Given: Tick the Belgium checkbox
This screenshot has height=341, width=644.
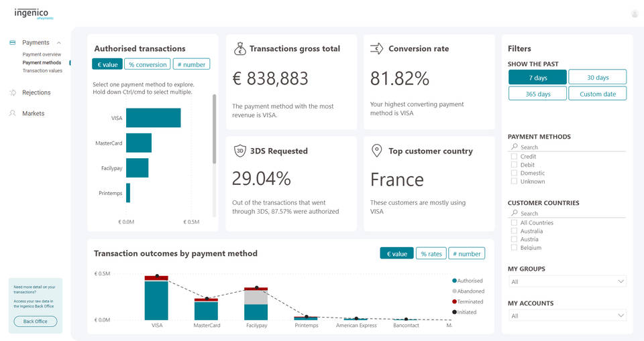Looking at the screenshot, I should (514, 247).
